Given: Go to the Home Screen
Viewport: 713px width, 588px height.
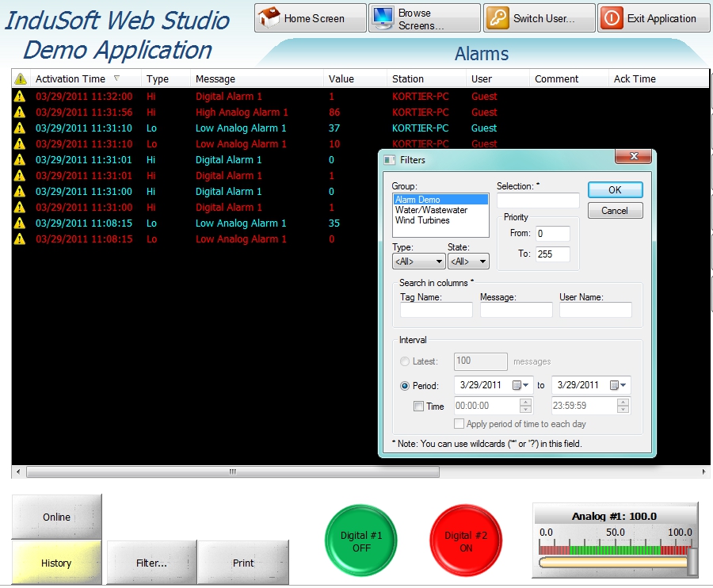Looking at the screenshot, I should point(310,18).
